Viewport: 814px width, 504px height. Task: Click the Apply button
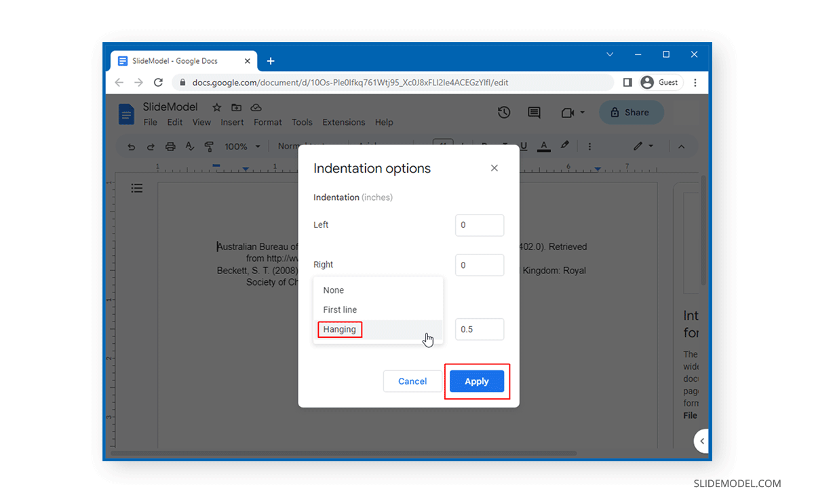(476, 381)
